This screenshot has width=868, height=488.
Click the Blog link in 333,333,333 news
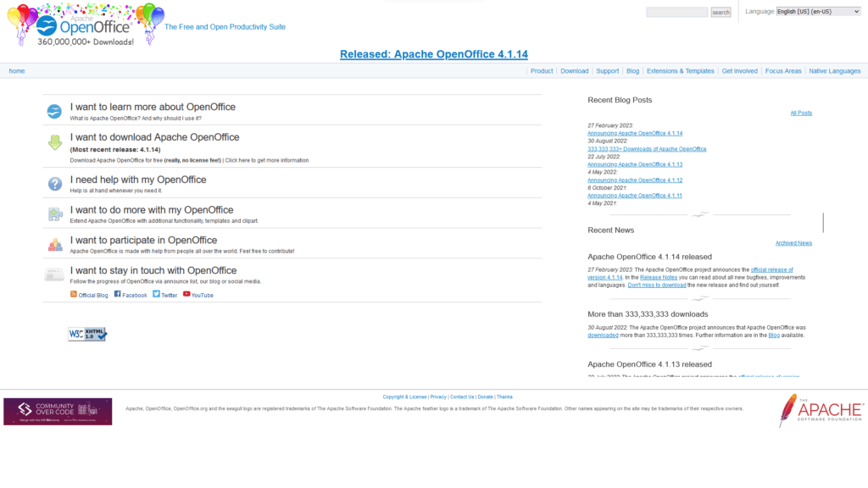774,335
